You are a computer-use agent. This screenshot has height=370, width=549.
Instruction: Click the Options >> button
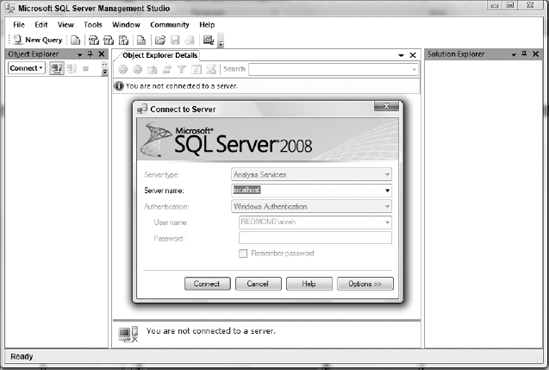(x=365, y=284)
